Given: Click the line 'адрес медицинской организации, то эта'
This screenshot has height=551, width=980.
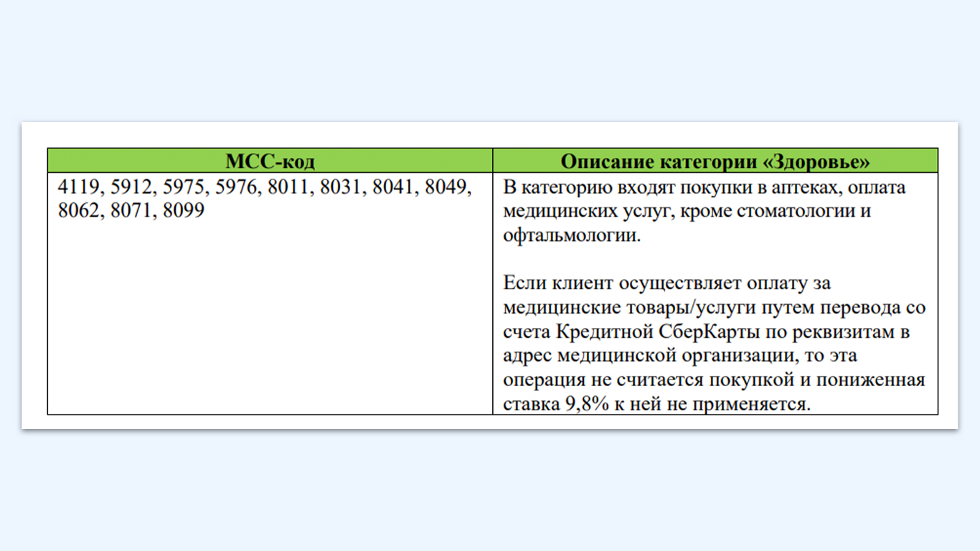Looking at the screenshot, I should click(x=679, y=356).
